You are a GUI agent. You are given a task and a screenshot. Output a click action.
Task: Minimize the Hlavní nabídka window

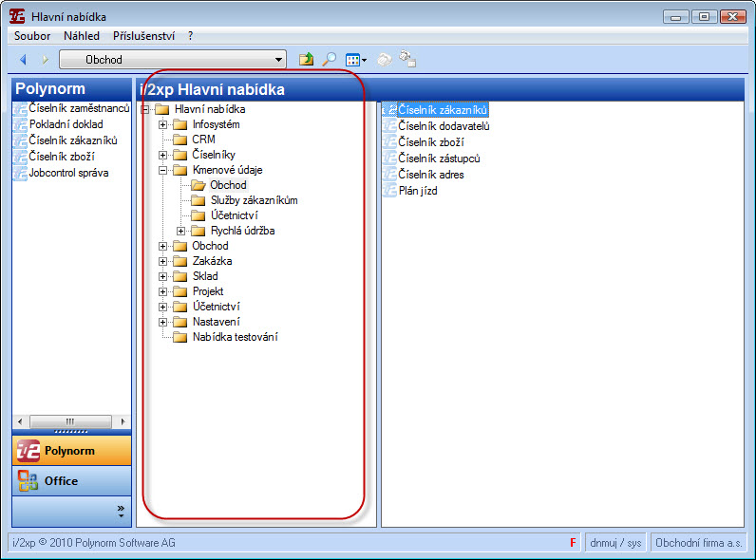coord(675,17)
